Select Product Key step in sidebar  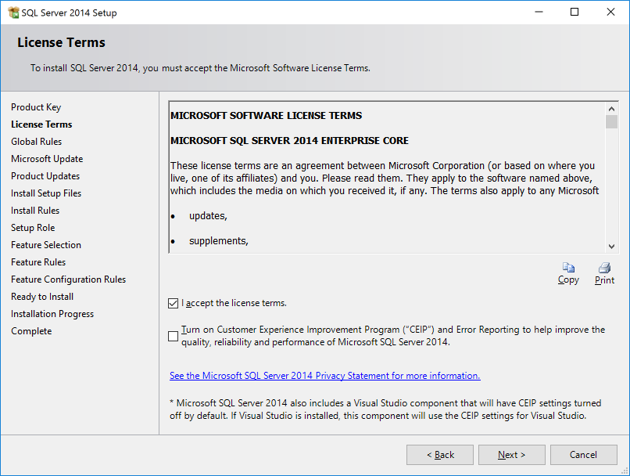(36, 107)
